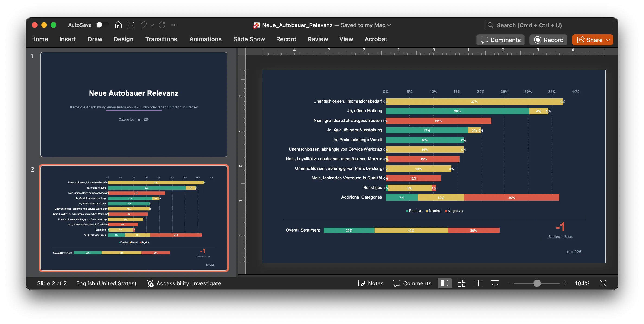Toggle the Notes pane
The width and height of the screenshot is (644, 324).
(x=370, y=283)
